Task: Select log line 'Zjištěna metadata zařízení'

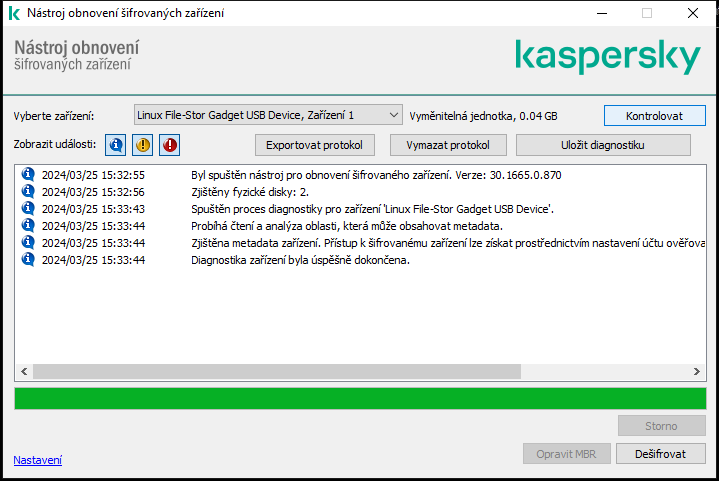Action: [448, 243]
